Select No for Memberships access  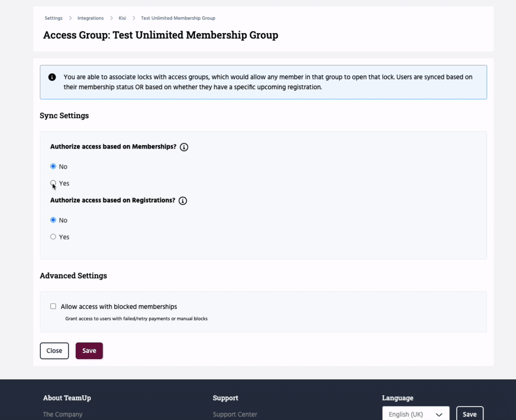[x=53, y=166]
